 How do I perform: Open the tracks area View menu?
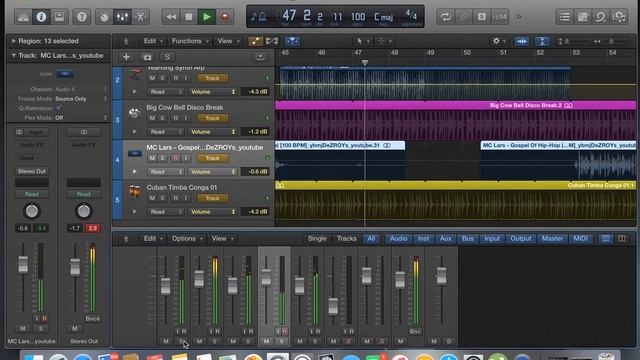(228, 41)
